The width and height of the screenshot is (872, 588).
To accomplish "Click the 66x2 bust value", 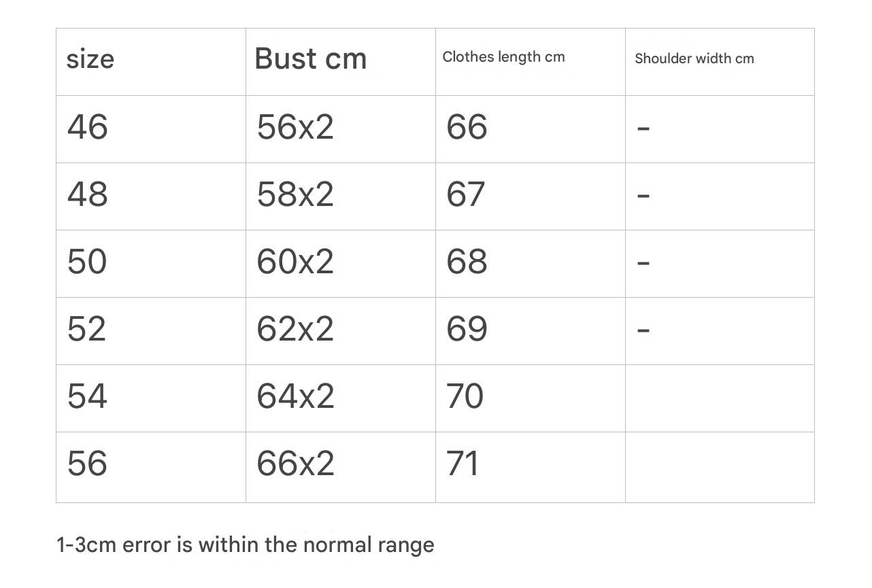I will click(295, 464).
